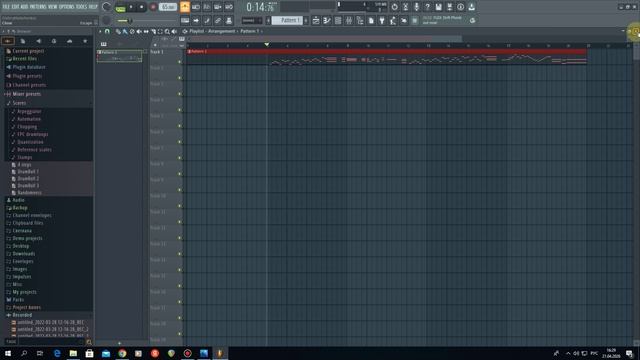
Task: Open the EDIT menu
Action: [15, 7]
